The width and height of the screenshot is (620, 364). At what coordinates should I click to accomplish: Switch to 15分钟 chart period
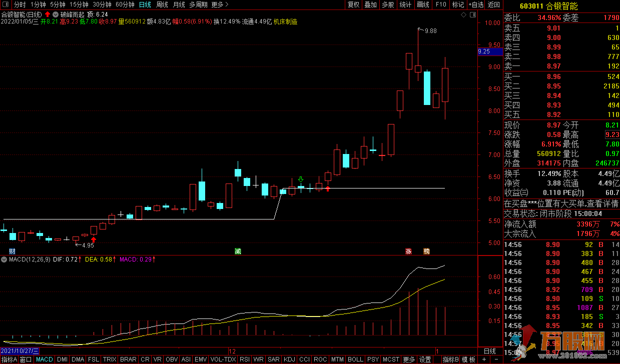tap(79, 4)
